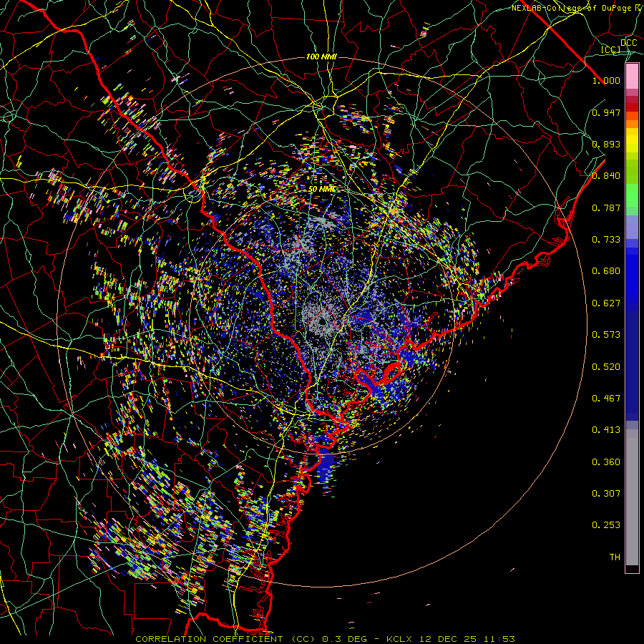The height and width of the screenshot is (644, 644).
Task: Pick the pink top segment of color scale
Action: tap(632, 77)
